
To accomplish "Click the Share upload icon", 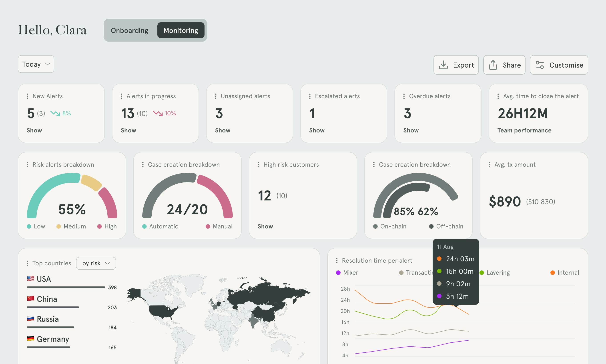I will (x=493, y=65).
